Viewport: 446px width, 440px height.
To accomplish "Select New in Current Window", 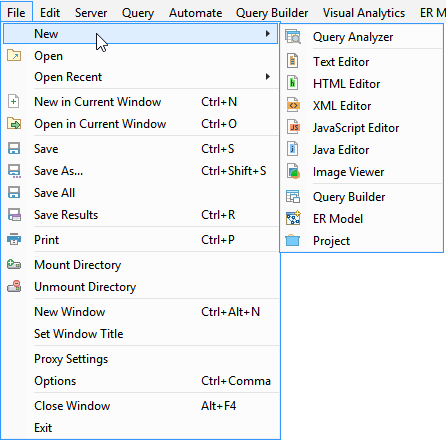I will [x=140, y=101].
